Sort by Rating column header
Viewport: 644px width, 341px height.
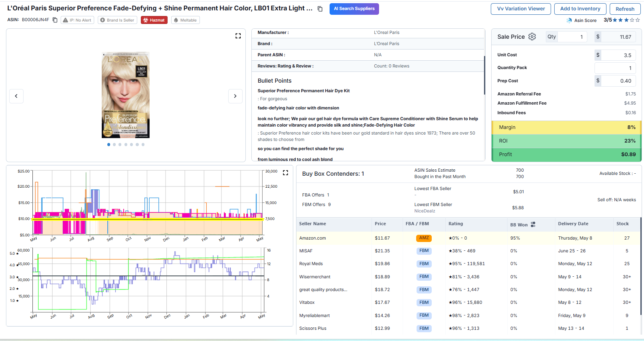point(456,224)
